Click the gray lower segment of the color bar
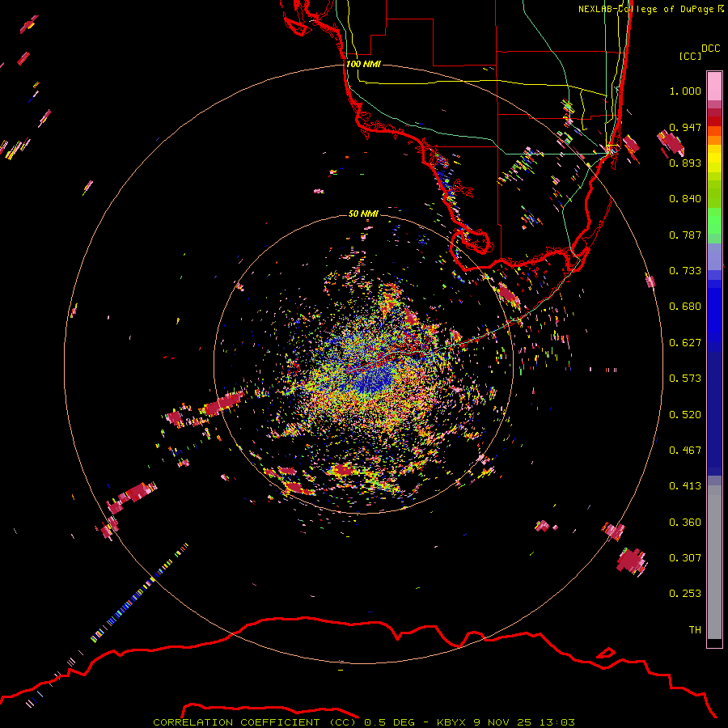The width and height of the screenshot is (728, 728). 714,562
